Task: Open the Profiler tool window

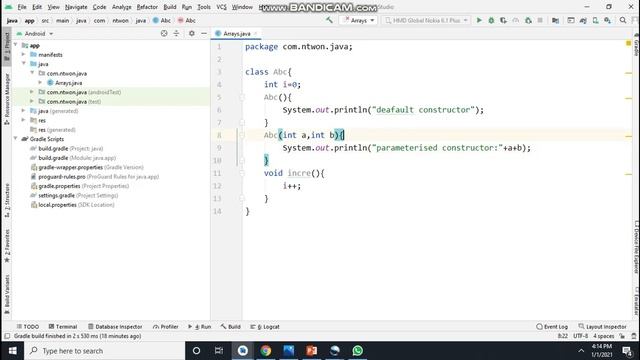Action: 166,327
